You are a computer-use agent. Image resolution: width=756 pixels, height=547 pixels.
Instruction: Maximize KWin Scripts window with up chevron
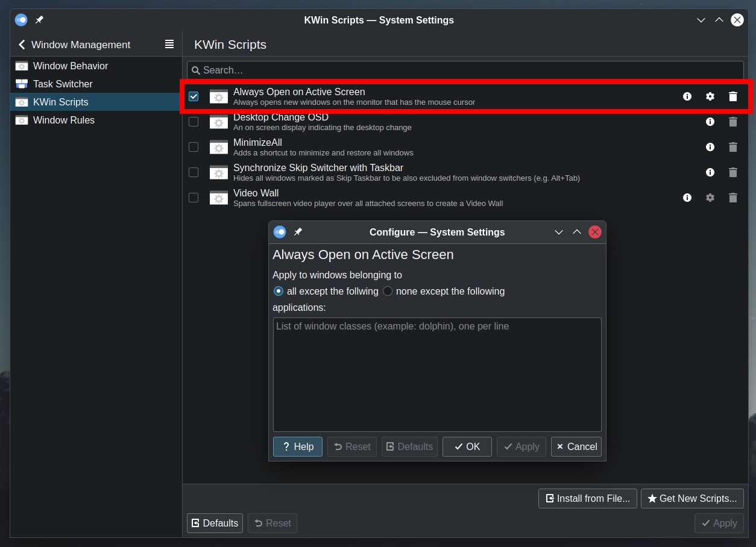click(x=719, y=20)
